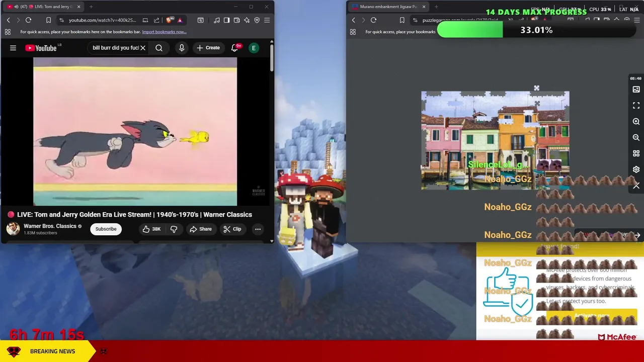Click the McAfee Activate now button
This screenshot has width=644, height=362.
(x=592, y=316)
